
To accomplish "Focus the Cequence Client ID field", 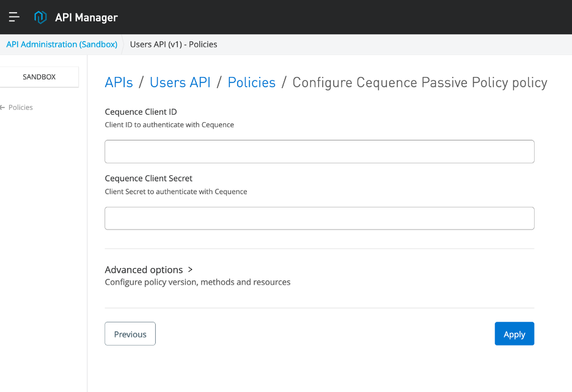I will click(x=320, y=151).
